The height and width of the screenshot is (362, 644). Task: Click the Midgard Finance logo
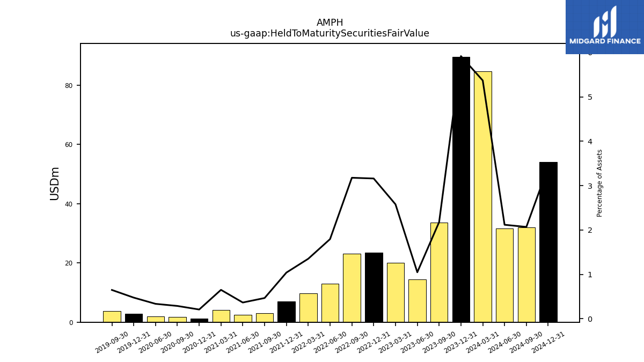tap(605, 27)
